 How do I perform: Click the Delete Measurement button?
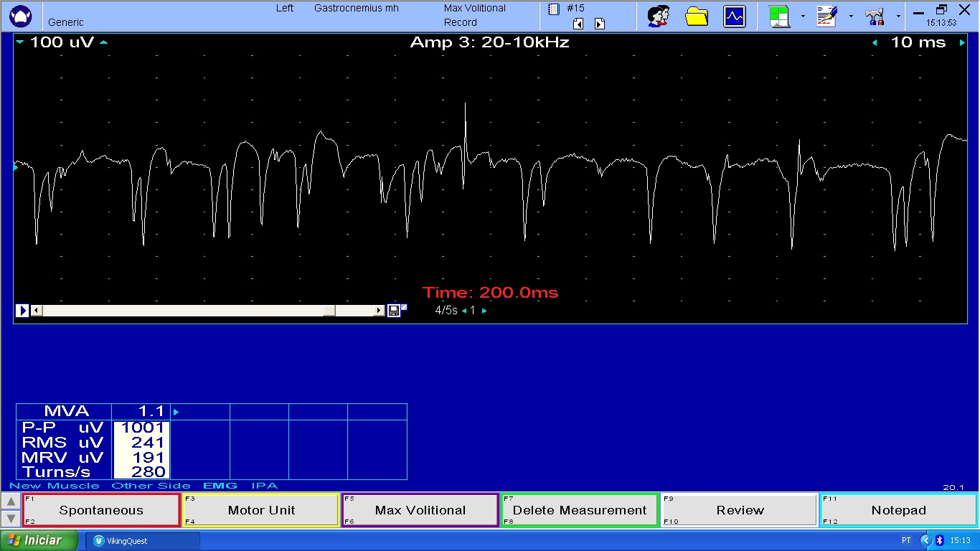(580, 510)
